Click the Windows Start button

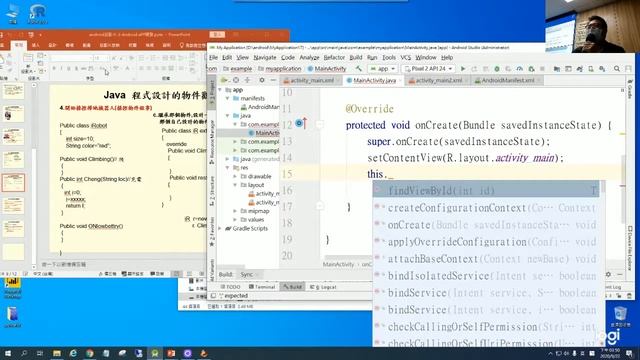point(7,353)
